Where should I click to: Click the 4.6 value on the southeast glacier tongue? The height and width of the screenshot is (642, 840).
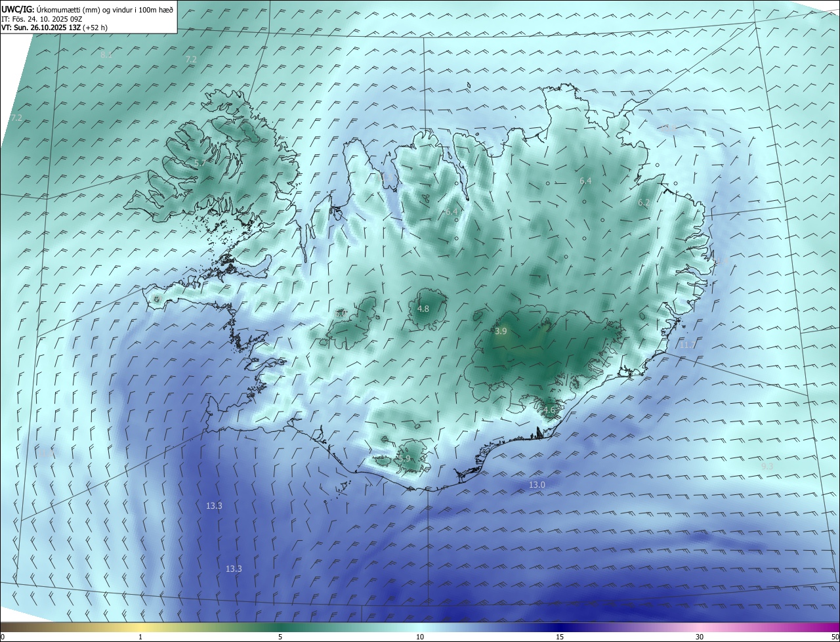[549, 410]
